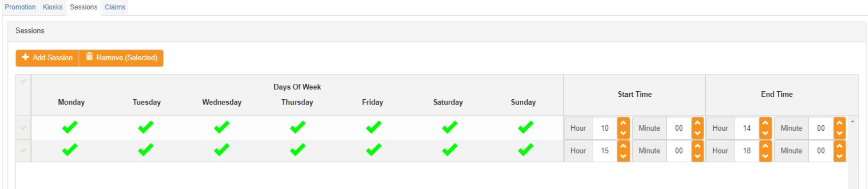Toggle Monday checkmark in first session row
This screenshot has width=868, height=189.
[70, 127]
